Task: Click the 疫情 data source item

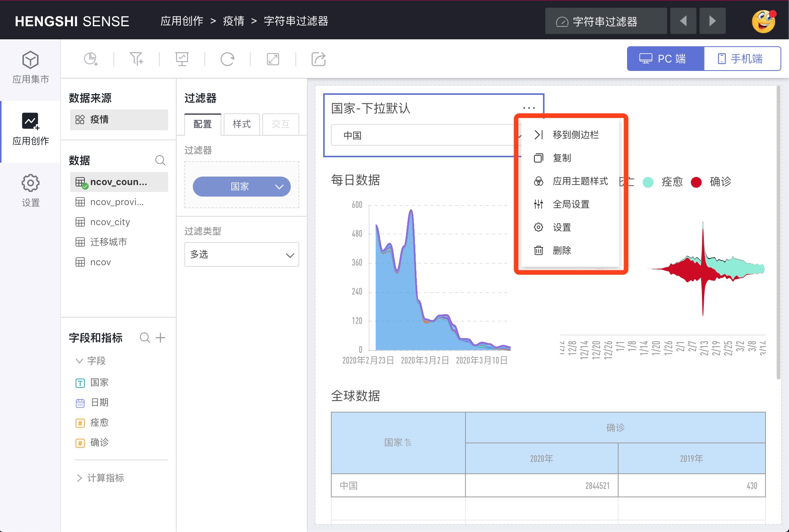Action: pyautogui.click(x=119, y=120)
